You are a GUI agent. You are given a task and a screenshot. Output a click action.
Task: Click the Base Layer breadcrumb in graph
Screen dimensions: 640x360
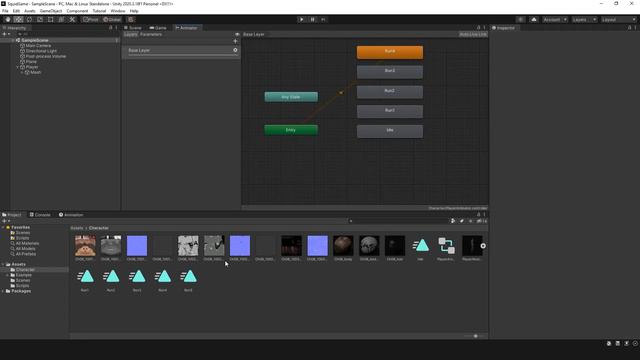254,34
